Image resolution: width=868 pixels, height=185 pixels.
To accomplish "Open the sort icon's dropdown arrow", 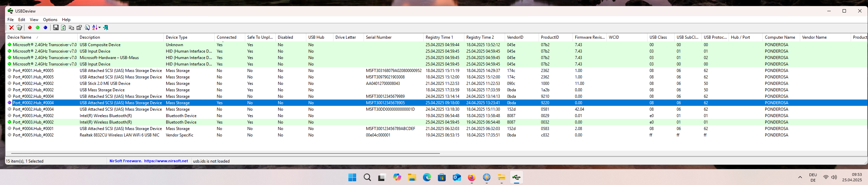I will [99, 28].
